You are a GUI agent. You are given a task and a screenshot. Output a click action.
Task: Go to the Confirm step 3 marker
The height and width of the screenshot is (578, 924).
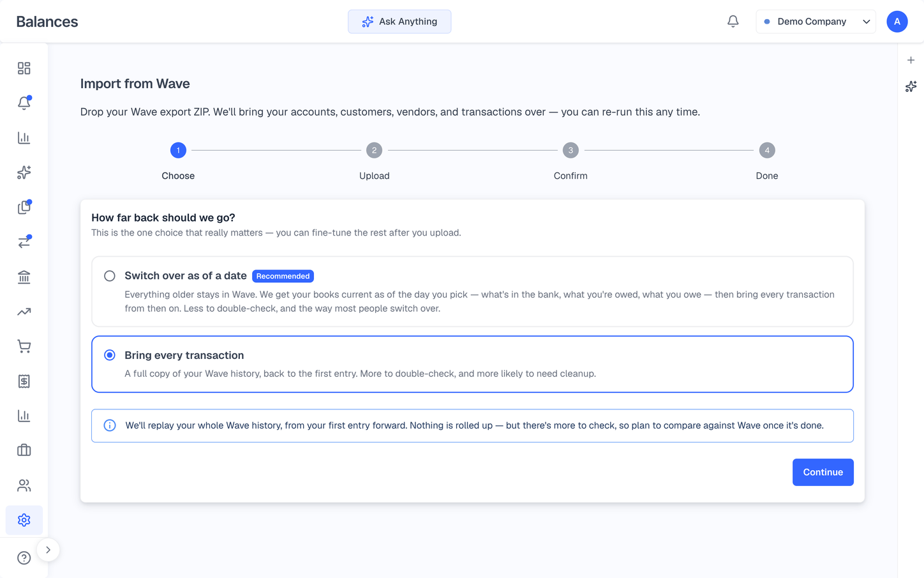[570, 150]
